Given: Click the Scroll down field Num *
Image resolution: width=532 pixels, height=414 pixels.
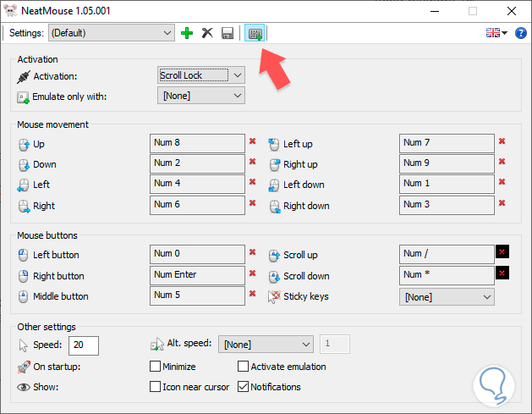Looking at the screenshot, I should (447, 275).
